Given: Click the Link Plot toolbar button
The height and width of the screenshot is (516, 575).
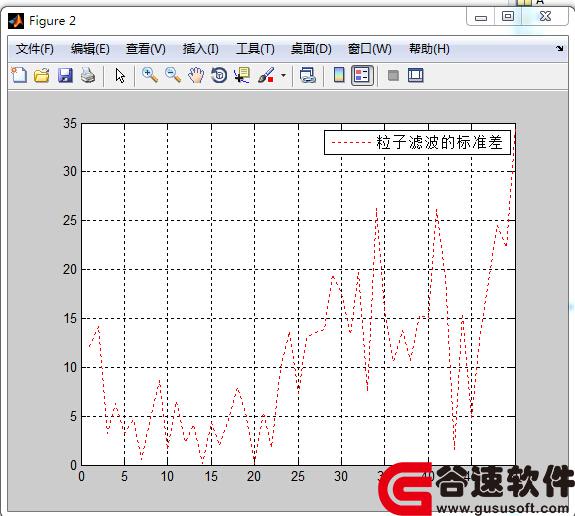Looking at the screenshot, I should (307, 76).
